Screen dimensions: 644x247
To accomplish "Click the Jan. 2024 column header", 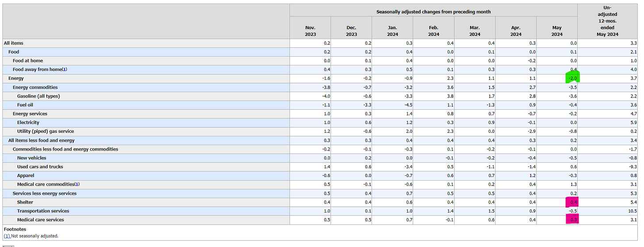I will 392,31.
